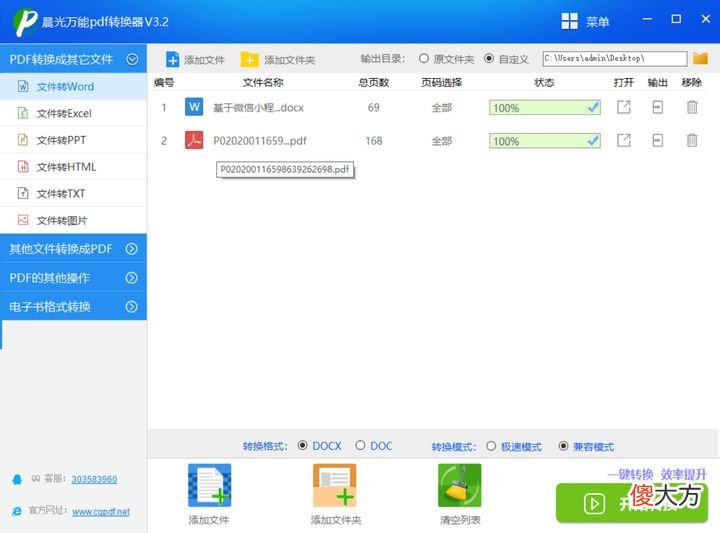Click the QQ customer service penguin icon
Viewport: 720px width, 533px height.
[17, 480]
